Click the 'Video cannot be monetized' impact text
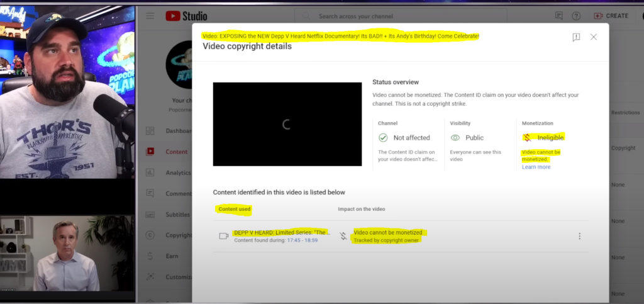The height and width of the screenshot is (304, 644). tap(387, 232)
